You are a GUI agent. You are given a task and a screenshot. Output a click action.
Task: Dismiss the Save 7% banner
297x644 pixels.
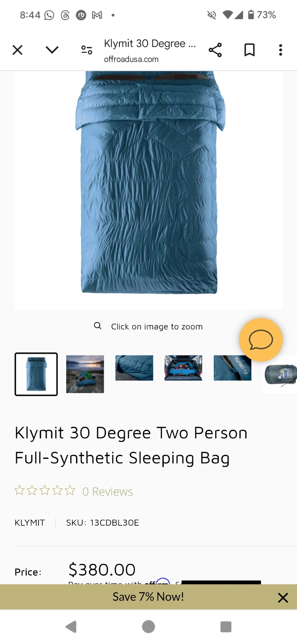pos(283,598)
